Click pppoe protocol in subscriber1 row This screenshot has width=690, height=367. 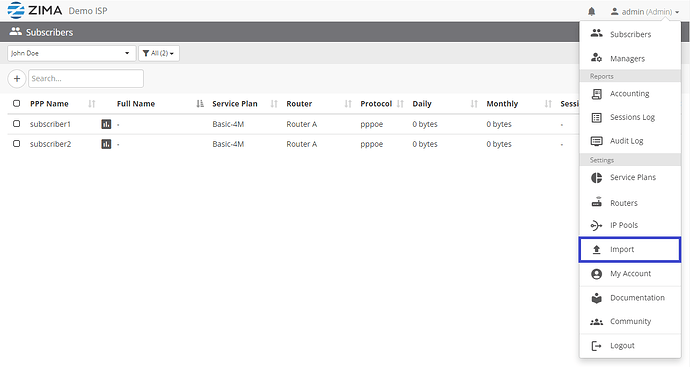coord(371,125)
